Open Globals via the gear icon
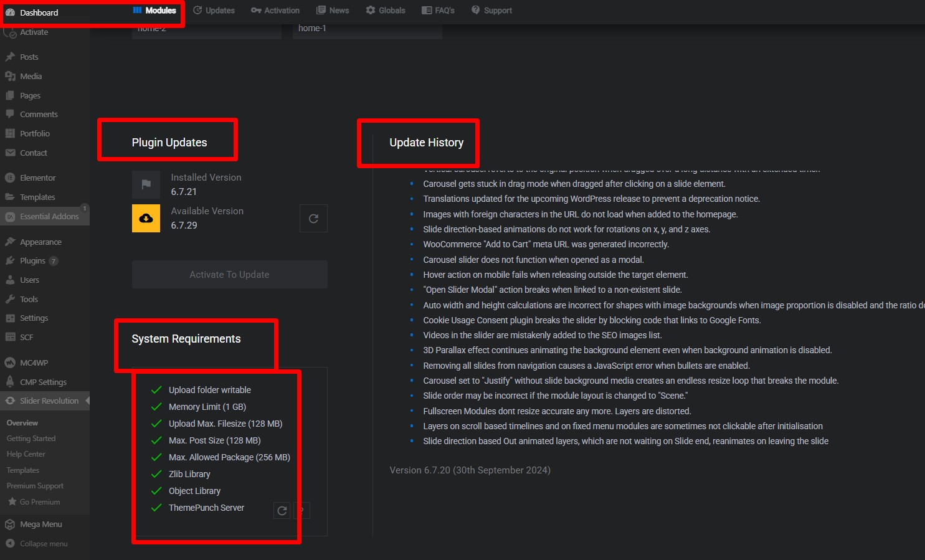The height and width of the screenshot is (560, 925). 371,11
